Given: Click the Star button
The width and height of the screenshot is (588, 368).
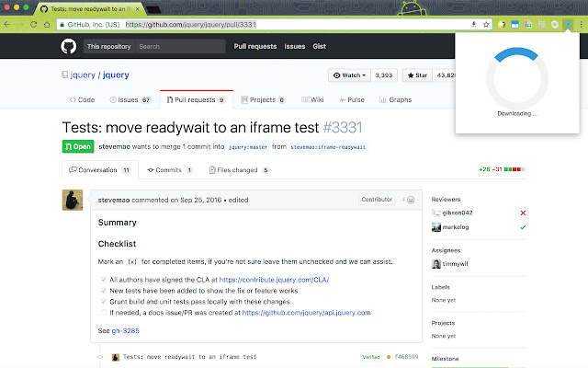Looking at the screenshot, I should (x=417, y=75).
